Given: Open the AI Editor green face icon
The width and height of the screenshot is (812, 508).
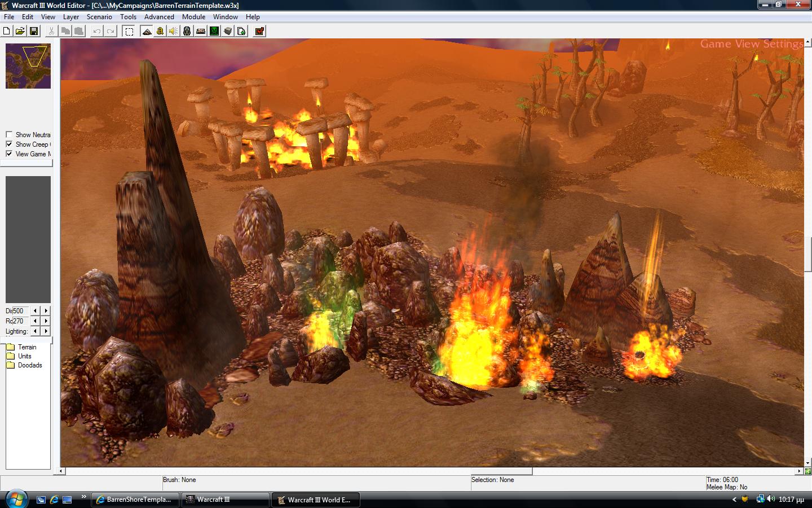Looking at the screenshot, I should [214, 31].
